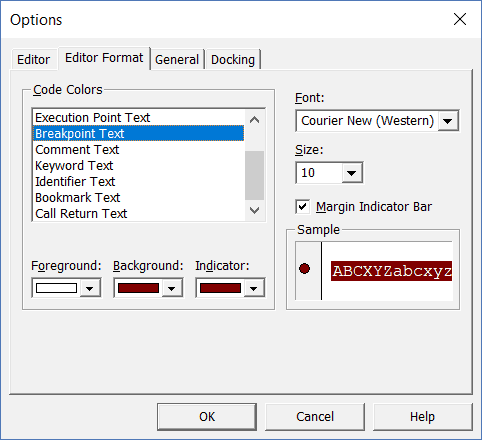Open the Font dropdown arrow
This screenshot has width=482, height=440.
click(x=447, y=121)
